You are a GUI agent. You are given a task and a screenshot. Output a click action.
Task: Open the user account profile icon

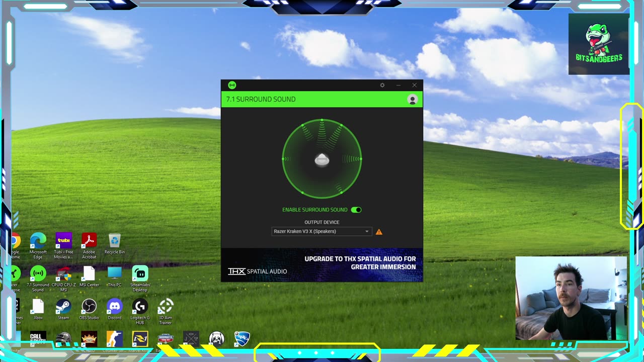(x=413, y=100)
